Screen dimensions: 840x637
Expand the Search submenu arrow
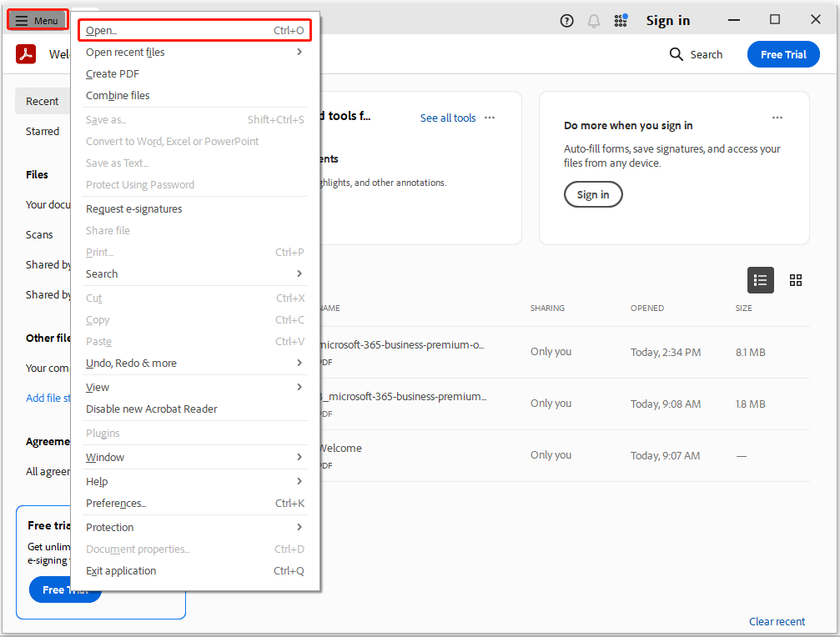click(x=299, y=273)
